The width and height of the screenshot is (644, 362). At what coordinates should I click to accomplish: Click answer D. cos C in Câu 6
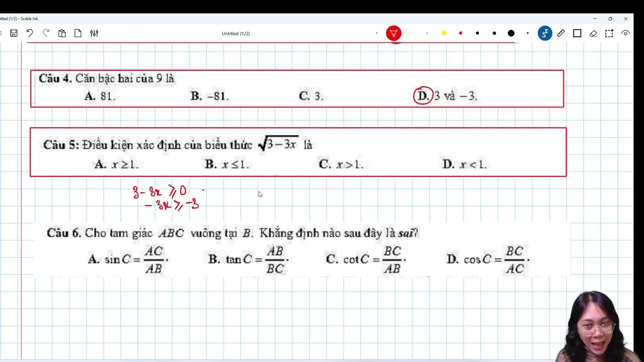coord(489,259)
